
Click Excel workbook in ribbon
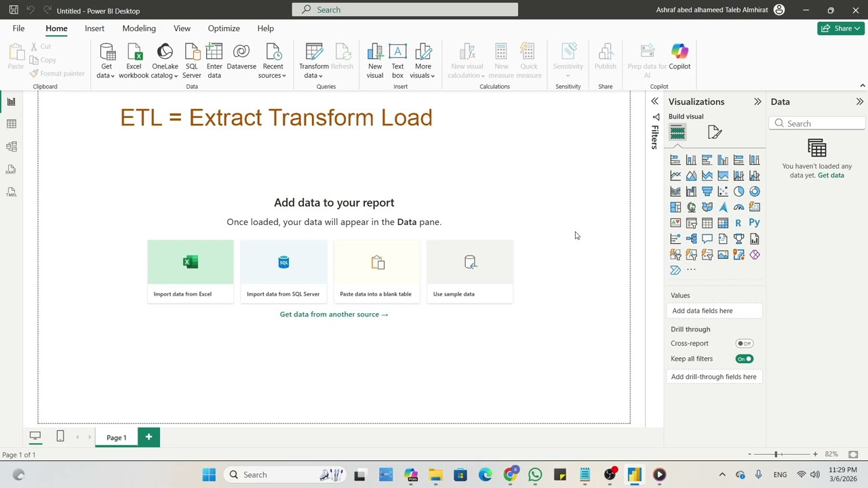tap(134, 61)
